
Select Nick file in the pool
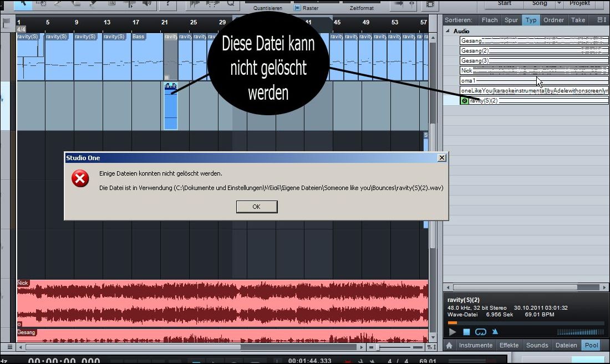click(533, 71)
